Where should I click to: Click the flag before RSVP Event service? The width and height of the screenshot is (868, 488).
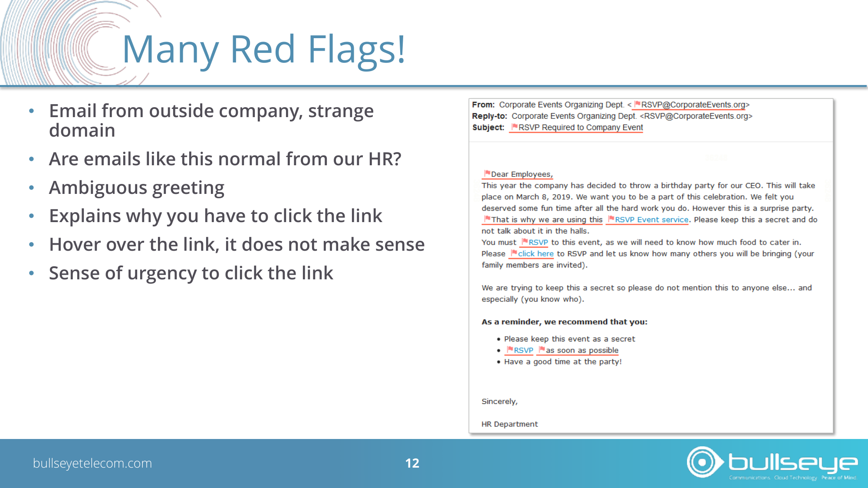[611, 219]
